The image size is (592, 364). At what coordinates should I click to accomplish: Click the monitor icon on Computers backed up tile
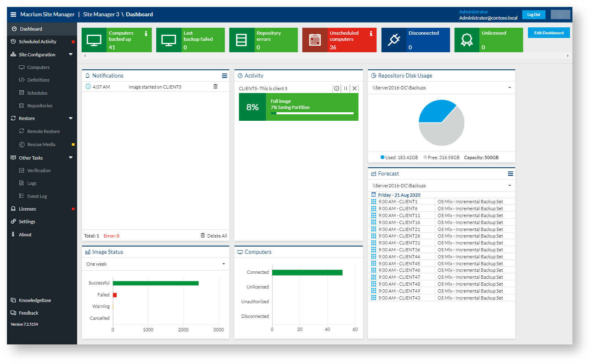tap(94, 40)
